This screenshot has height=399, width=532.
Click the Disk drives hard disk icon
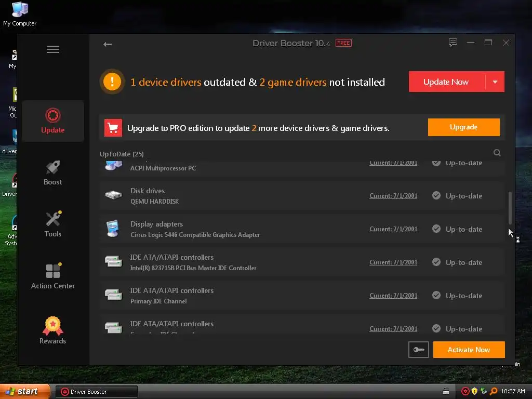click(113, 195)
